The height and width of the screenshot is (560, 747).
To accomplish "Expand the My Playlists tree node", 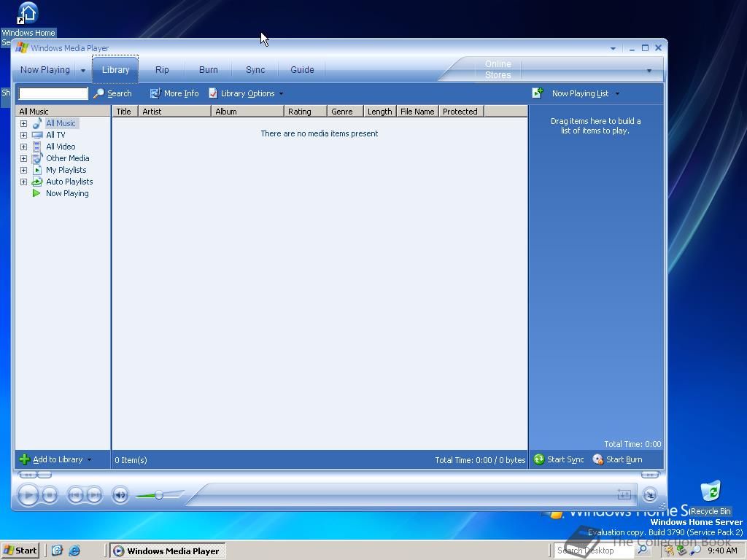I will (23, 170).
